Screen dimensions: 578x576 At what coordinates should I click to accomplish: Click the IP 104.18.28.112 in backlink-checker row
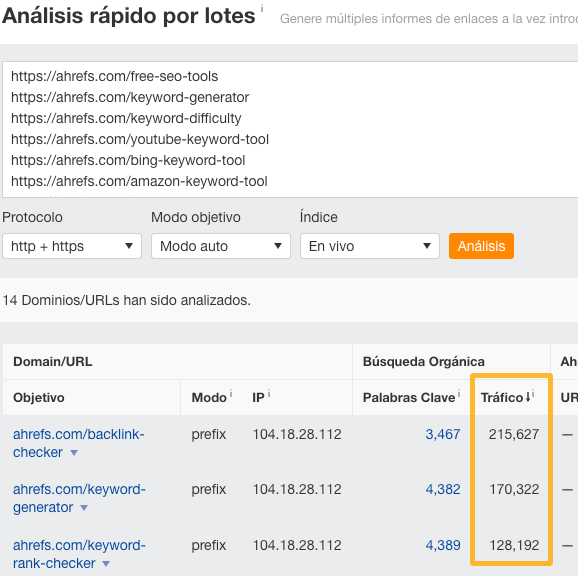(x=297, y=434)
